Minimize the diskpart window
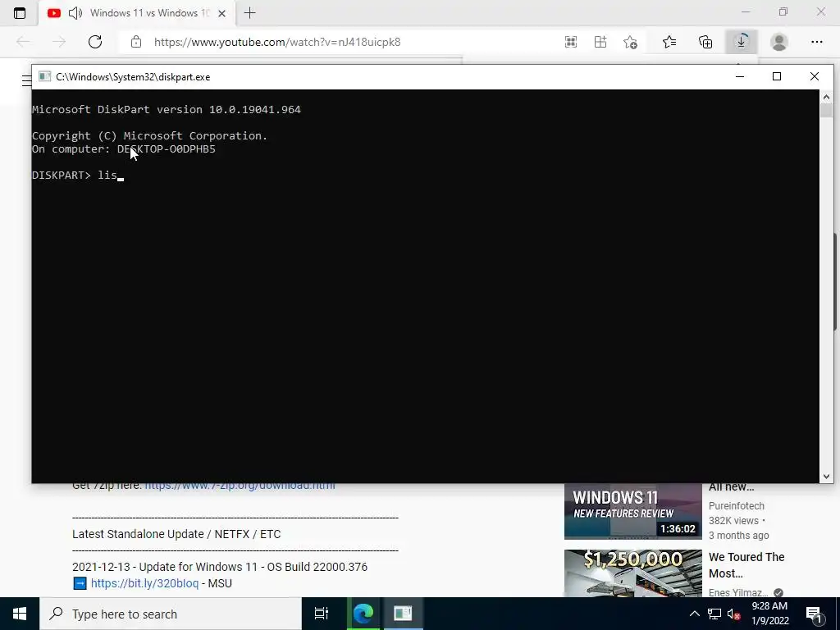 pos(740,76)
